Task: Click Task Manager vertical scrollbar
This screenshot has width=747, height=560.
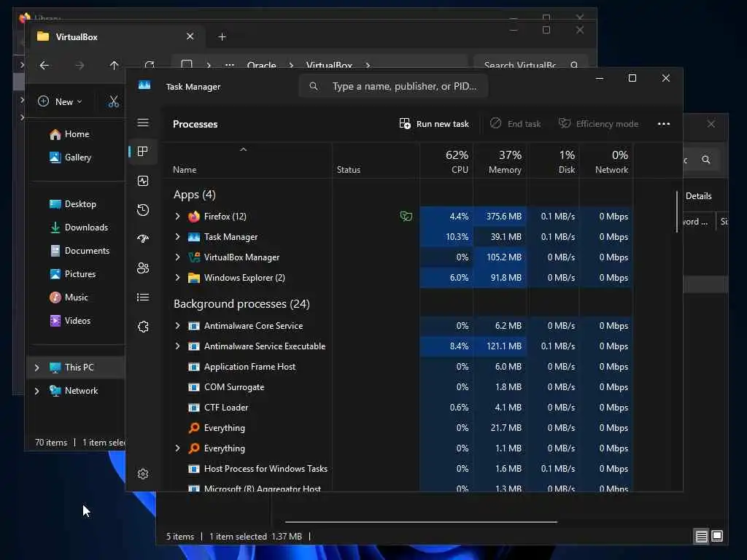Action: (x=677, y=212)
